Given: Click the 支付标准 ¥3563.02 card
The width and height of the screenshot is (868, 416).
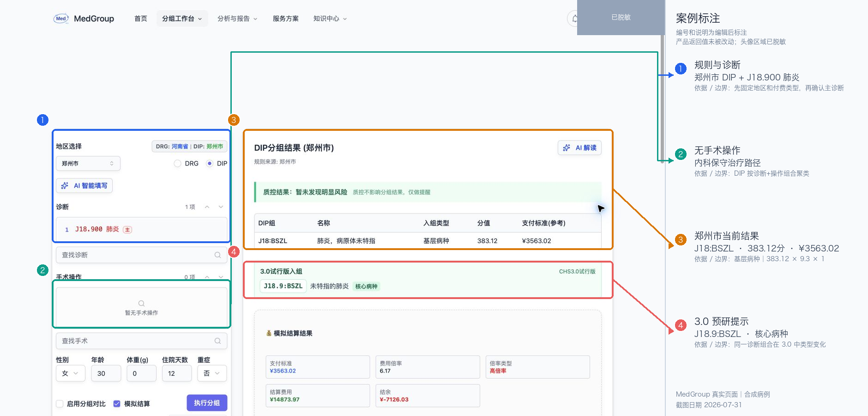Looking at the screenshot, I should click(318, 367).
